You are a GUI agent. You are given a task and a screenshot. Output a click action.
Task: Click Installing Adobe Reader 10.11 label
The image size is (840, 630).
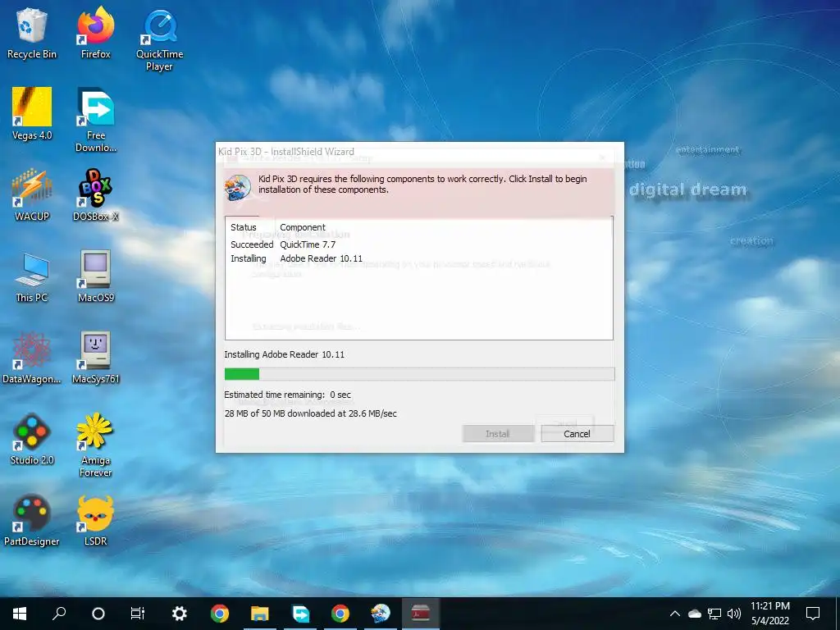point(284,354)
